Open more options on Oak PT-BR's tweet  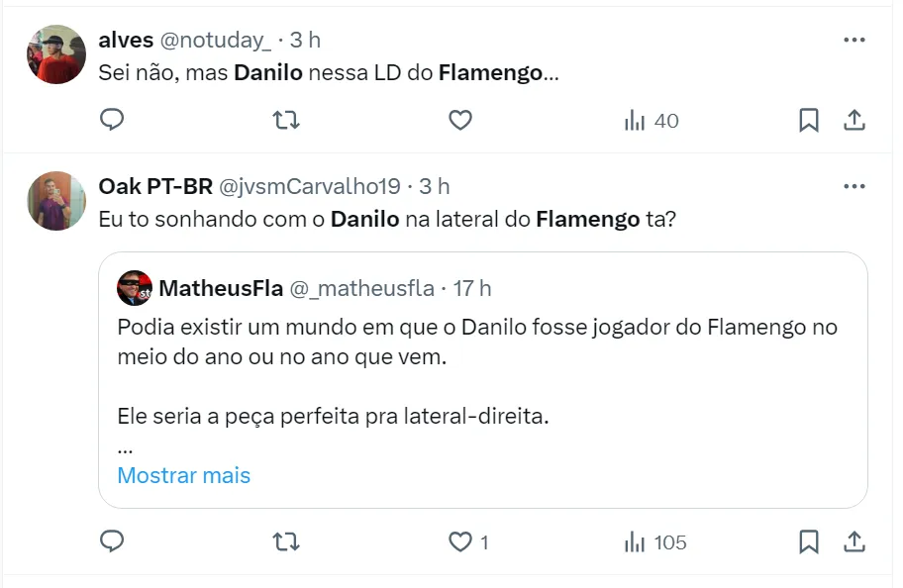pos(853,186)
